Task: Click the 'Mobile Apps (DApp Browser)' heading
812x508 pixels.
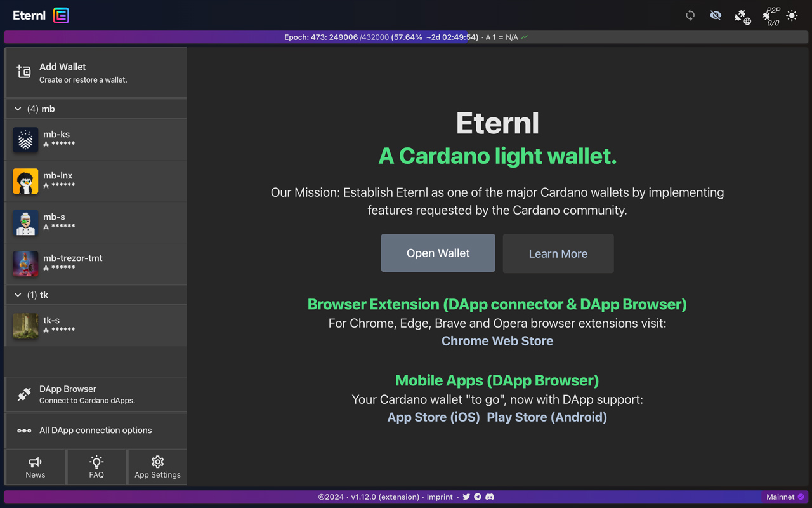Action: (x=497, y=380)
